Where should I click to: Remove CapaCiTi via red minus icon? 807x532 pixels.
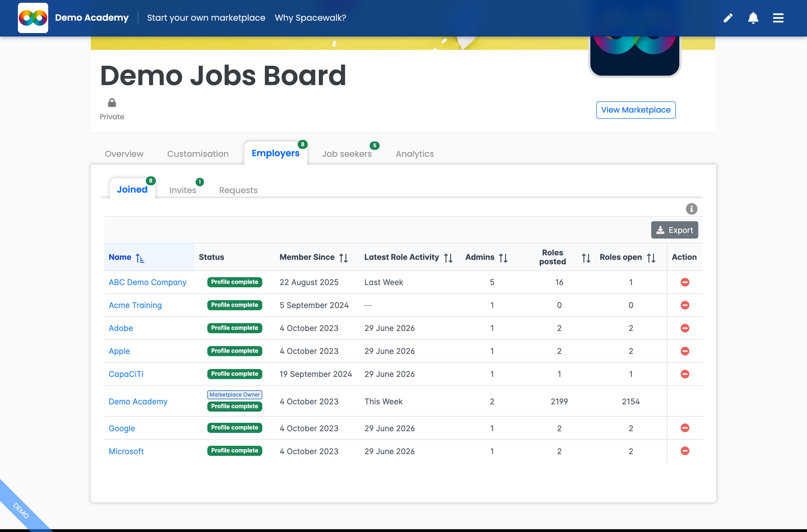(x=685, y=374)
